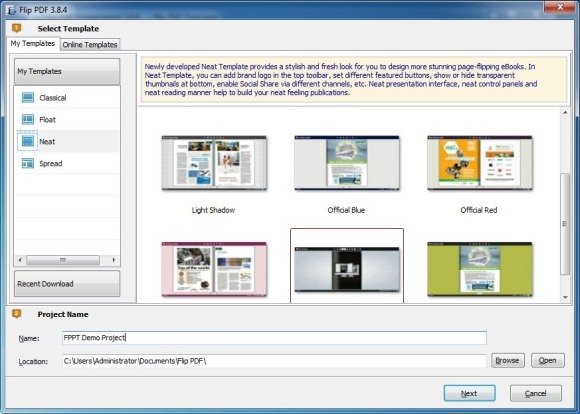Expand the My Templates section header

(x=67, y=71)
